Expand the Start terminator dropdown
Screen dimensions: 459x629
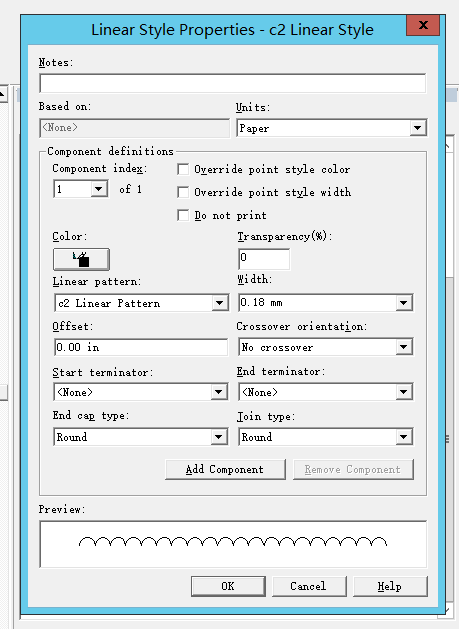(x=141, y=392)
